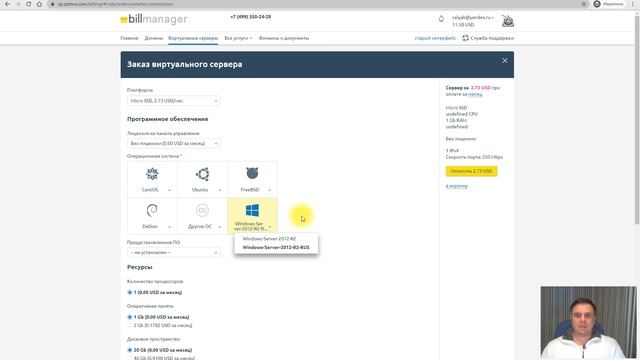Click the browser back arrow
Screen dimensions: 640x360
pyautogui.click(x=7, y=4)
